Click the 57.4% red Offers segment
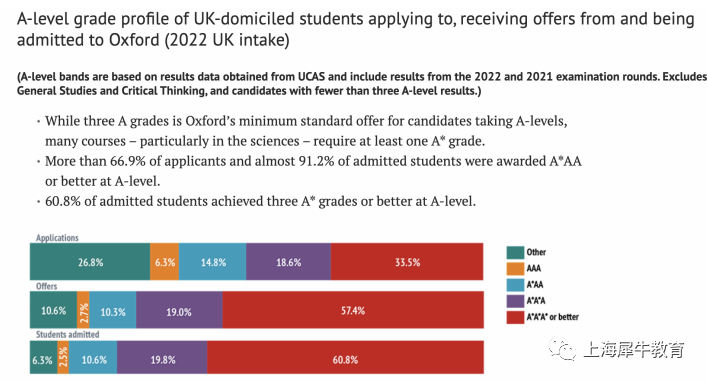Screen dimensions: 707x381 coord(353,310)
